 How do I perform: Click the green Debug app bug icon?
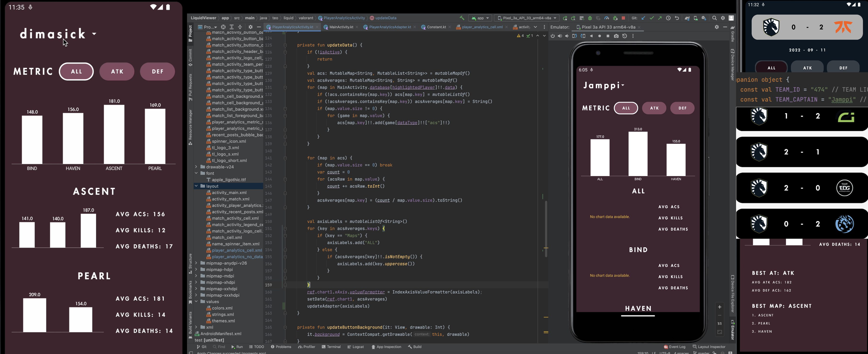tap(590, 18)
